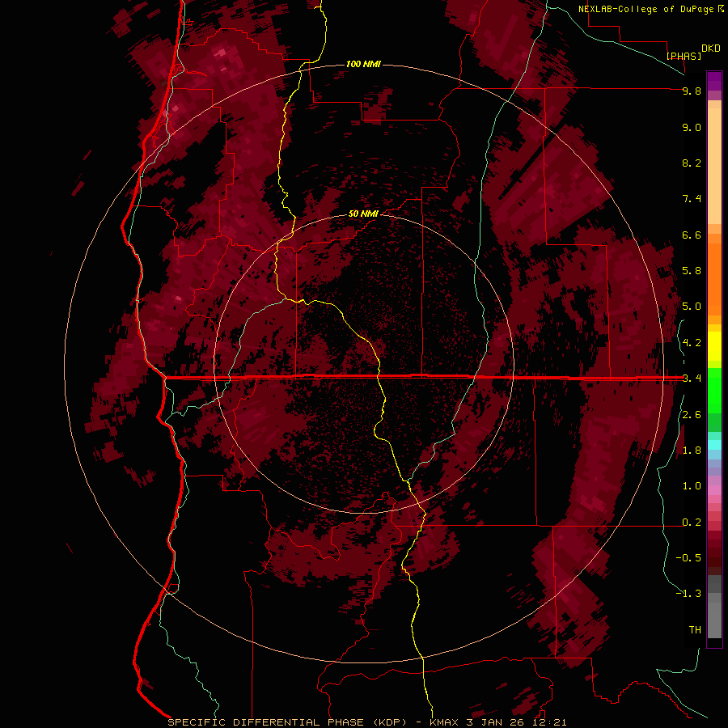Click the 1.0 scale value
The height and width of the screenshot is (728, 728).
pos(692,486)
